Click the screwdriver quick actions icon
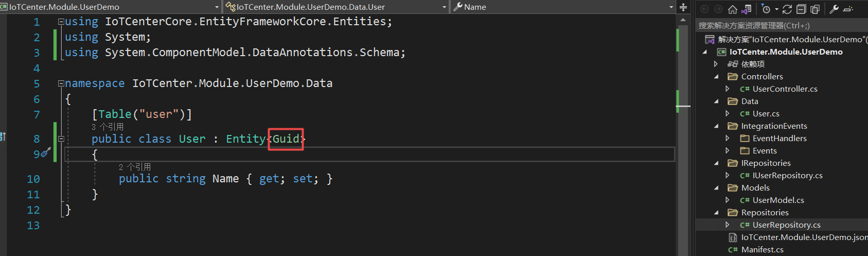The width and height of the screenshot is (868, 256). coord(45,152)
